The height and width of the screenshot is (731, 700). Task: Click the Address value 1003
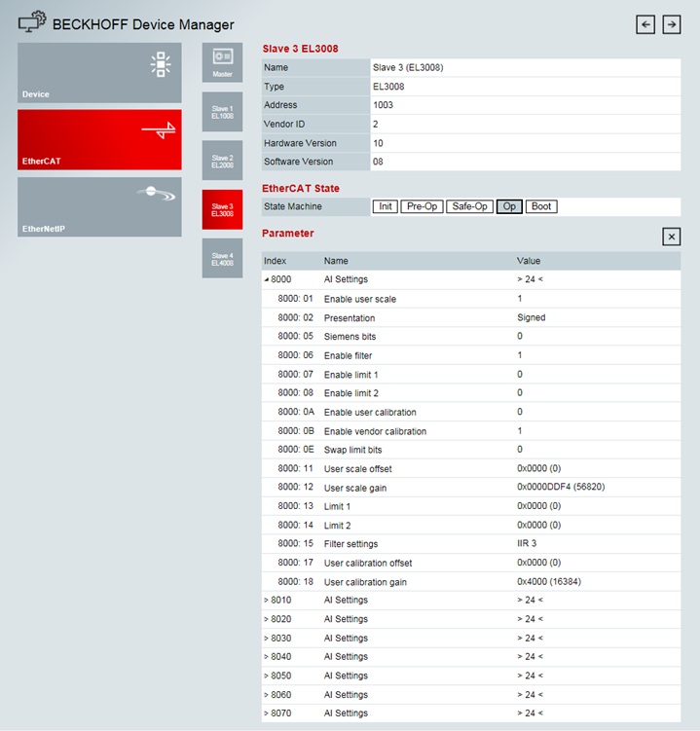[x=383, y=105]
